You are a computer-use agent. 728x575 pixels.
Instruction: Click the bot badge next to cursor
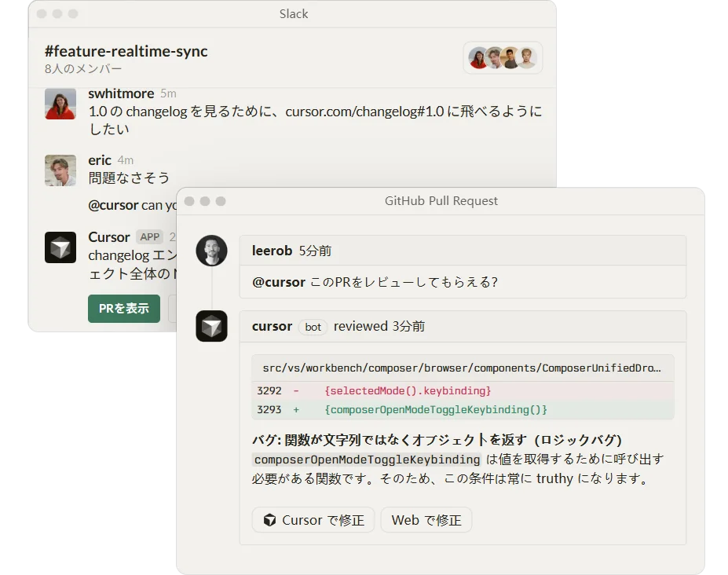pos(313,327)
